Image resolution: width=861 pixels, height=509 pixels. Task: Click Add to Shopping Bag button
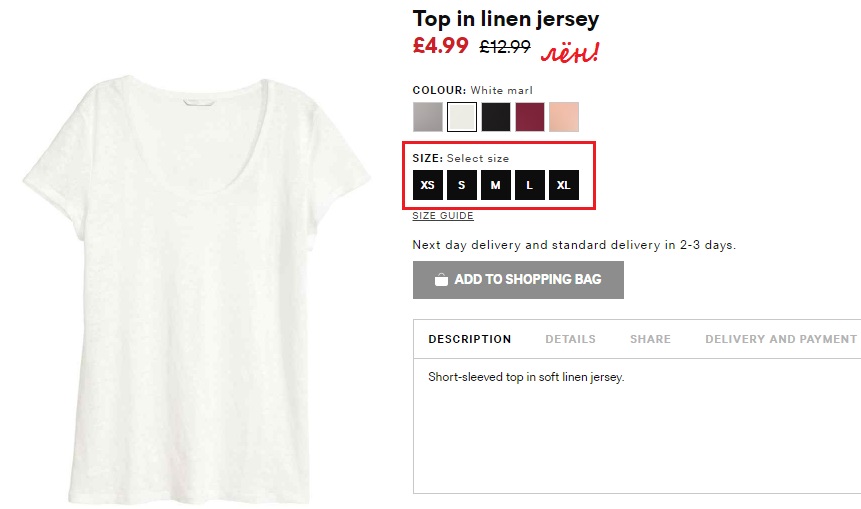click(x=518, y=280)
